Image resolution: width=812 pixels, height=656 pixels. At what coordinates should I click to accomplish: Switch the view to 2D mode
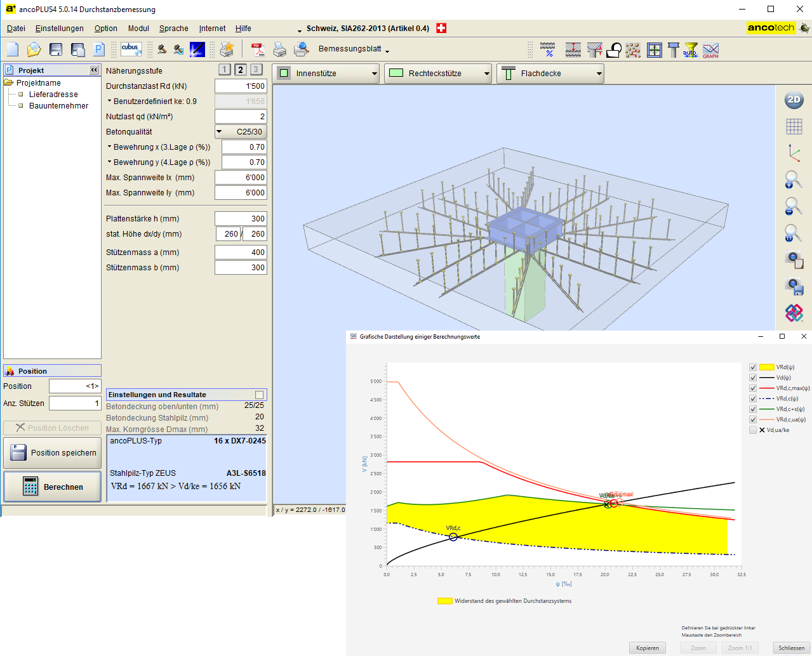point(794,100)
